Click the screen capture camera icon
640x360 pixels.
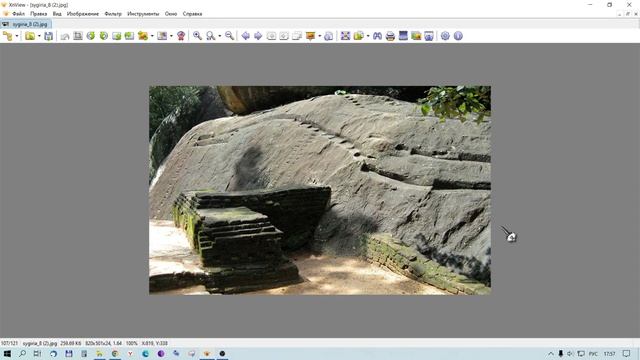[429, 36]
